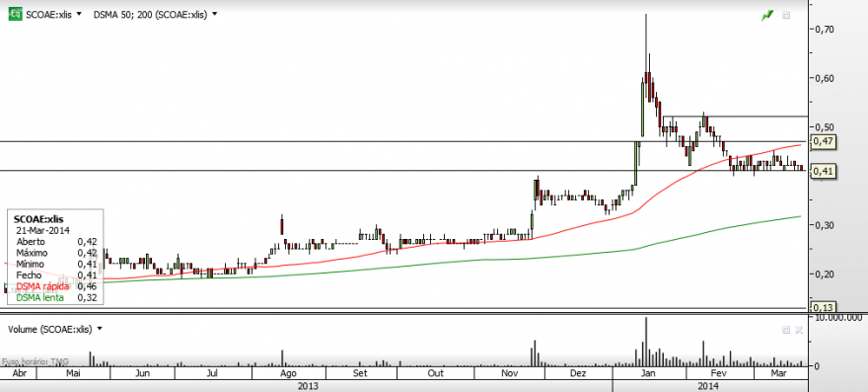Screen dimensions: 868x392
Task: Click the green Eq instrument icon
Action: click(x=16, y=15)
